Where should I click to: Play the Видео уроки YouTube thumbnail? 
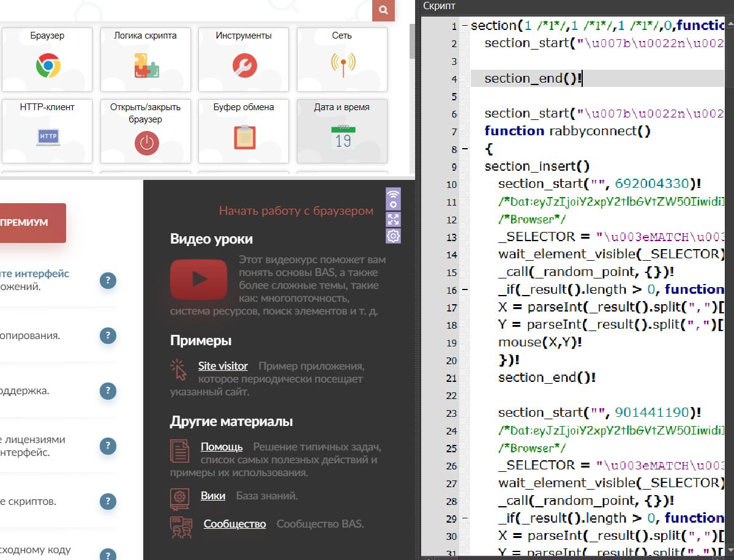coord(199,279)
